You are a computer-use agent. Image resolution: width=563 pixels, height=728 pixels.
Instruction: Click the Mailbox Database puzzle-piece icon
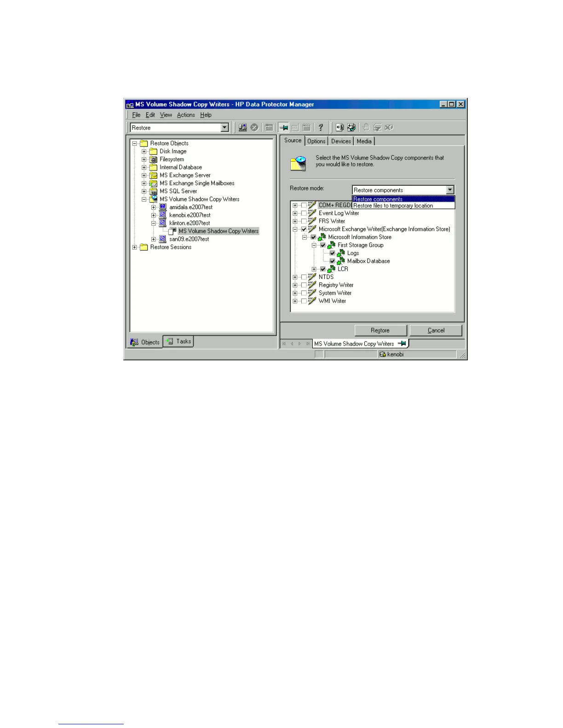341,261
